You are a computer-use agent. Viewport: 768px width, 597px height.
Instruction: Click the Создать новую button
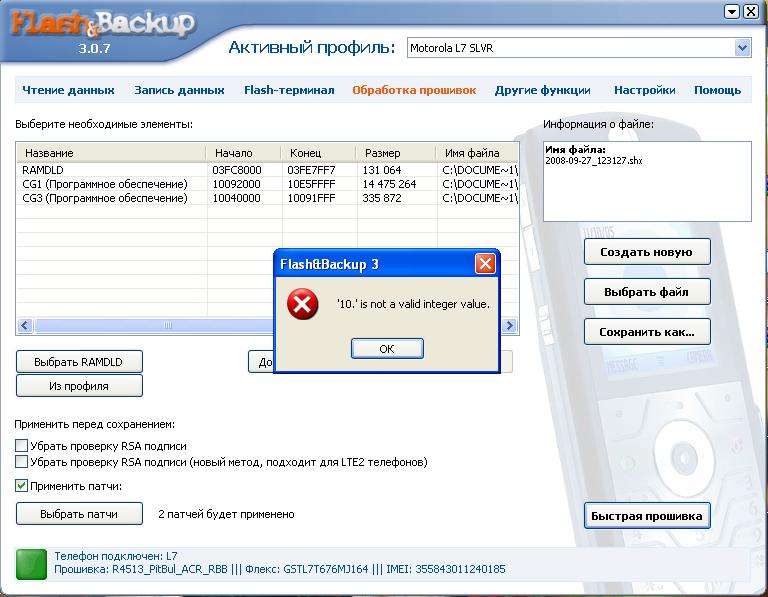pos(647,252)
